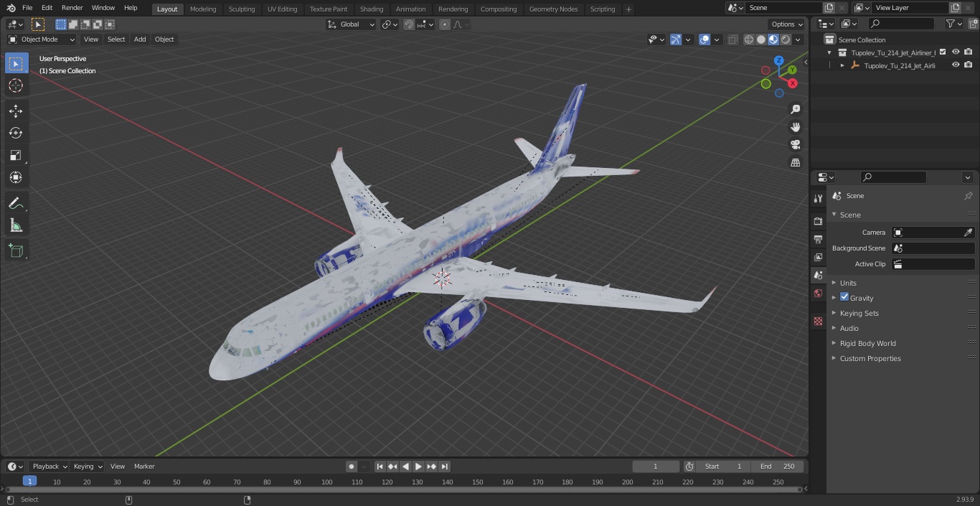Switch to the UV Editing workspace tab
Viewport: 980px width, 506px height.
tap(282, 9)
